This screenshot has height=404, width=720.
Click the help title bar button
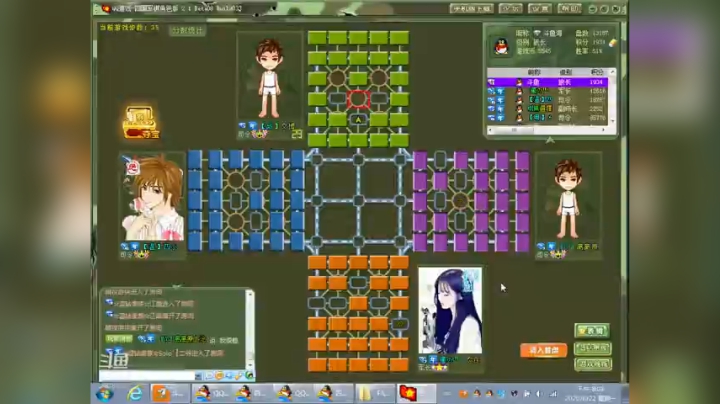coord(569,8)
